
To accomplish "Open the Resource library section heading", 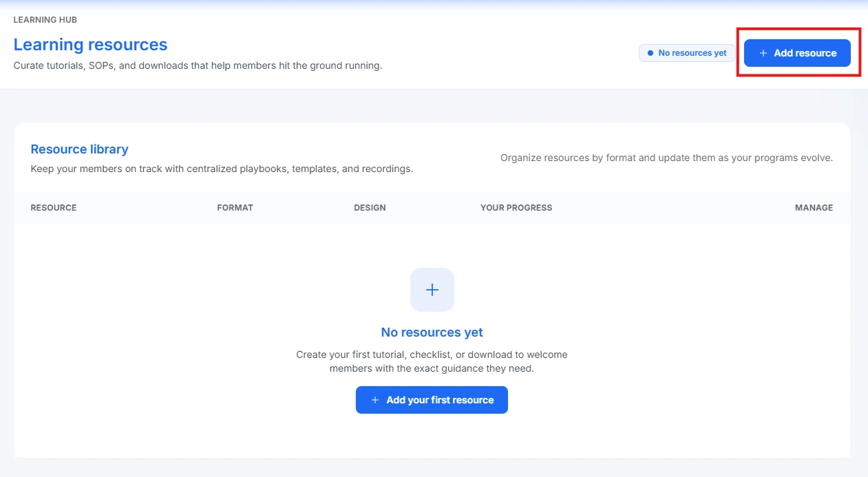I will [79, 149].
